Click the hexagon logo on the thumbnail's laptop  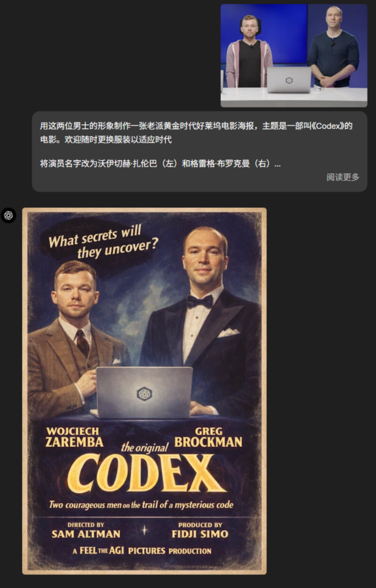[x=289, y=80]
